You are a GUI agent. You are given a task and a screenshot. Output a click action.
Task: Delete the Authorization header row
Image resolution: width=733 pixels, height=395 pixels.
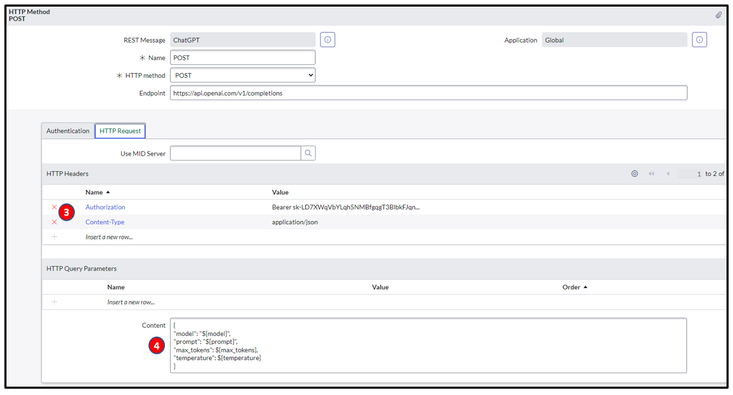[54, 207]
